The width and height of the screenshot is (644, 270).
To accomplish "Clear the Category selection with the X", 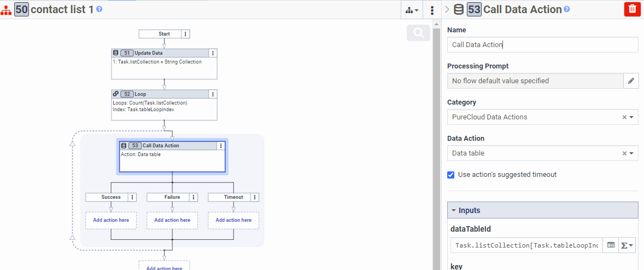I will pyautogui.click(x=624, y=117).
